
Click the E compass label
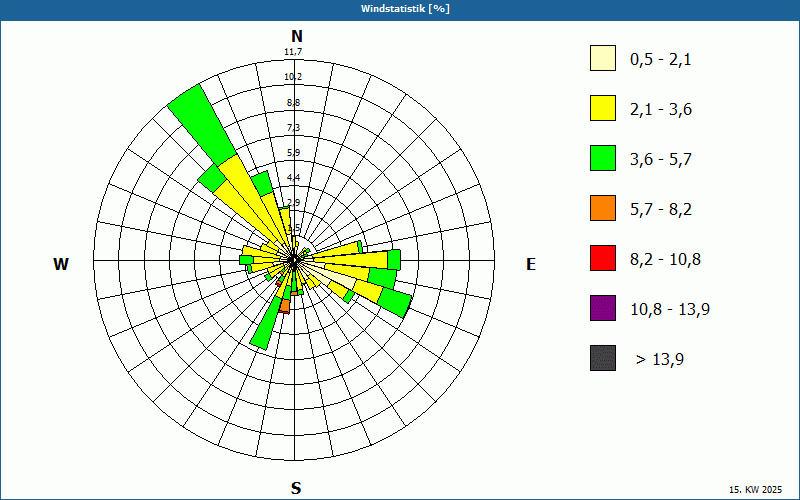point(531,264)
